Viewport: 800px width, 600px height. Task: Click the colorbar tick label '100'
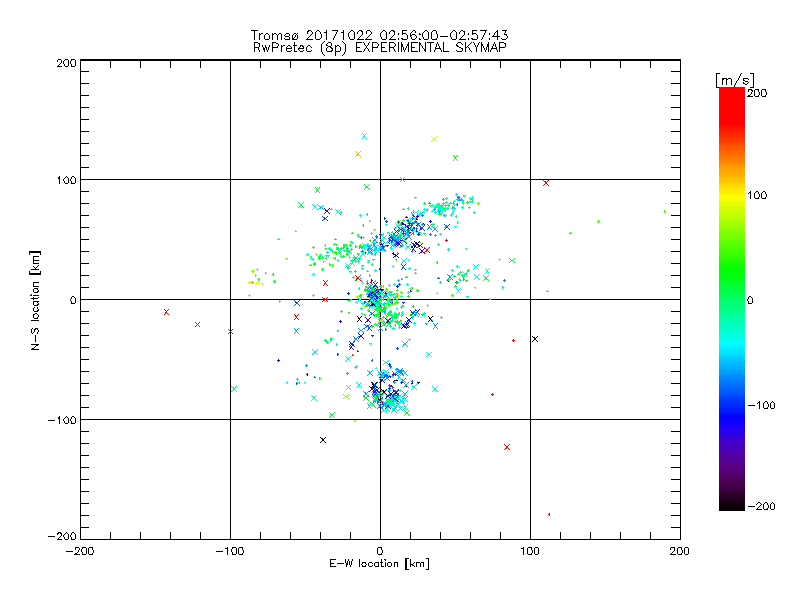[x=757, y=195]
